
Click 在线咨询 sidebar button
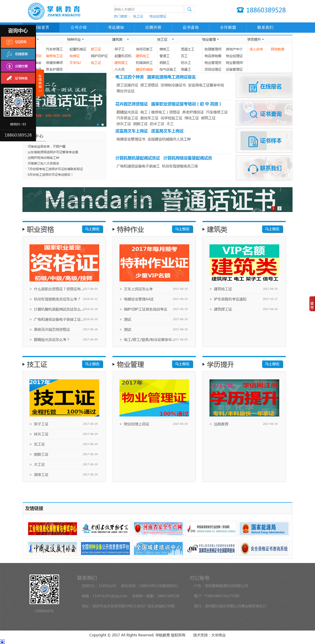click(18, 54)
